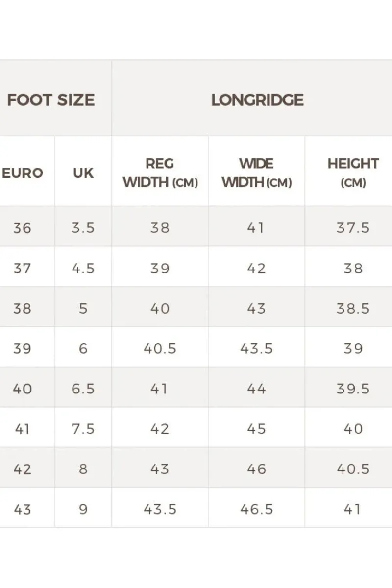Select the UK column header
Screen dimensions: 392x588
83,173
